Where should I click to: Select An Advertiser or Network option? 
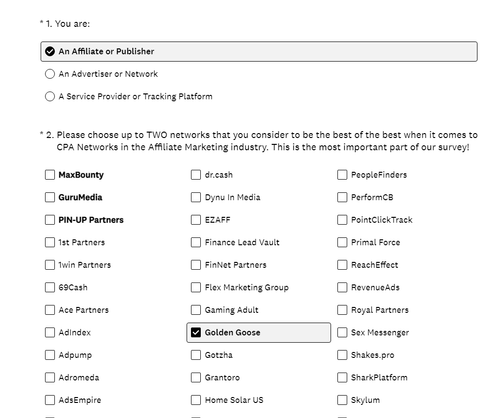point(50,74)
